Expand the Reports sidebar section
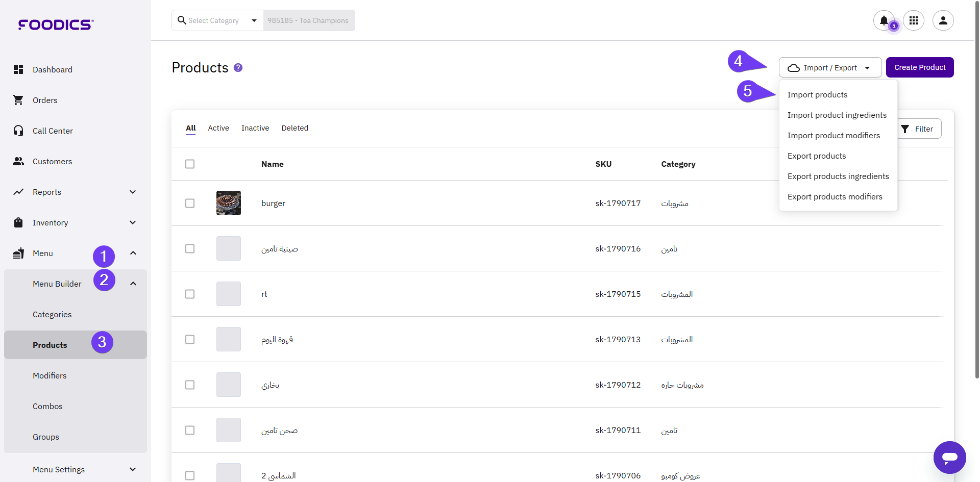This screenshot has height=482, width=980. click(x=133, y=192)
